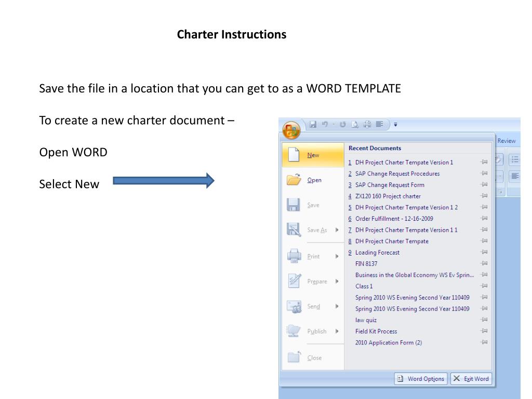Open the Undo history dropdown arrow
The image size is (532, 399).
334,125
